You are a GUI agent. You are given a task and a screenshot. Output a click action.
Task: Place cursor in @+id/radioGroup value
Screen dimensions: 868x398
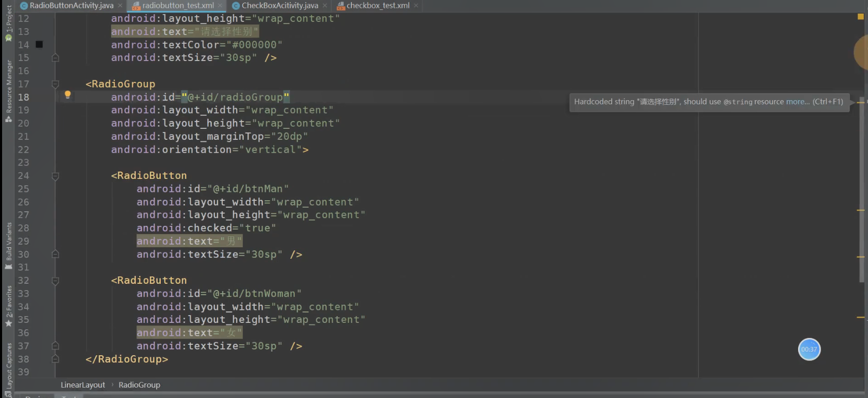pyautogui.click(x=235, y=97)
